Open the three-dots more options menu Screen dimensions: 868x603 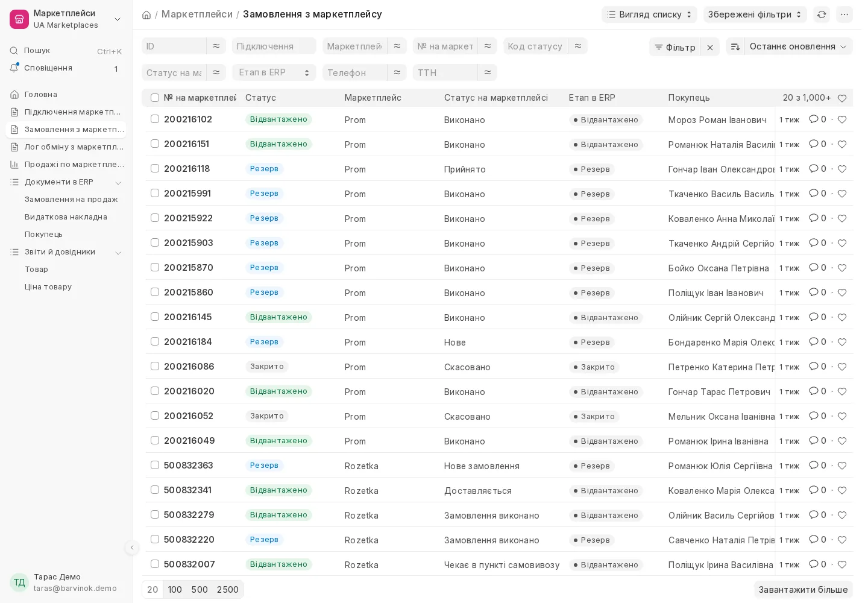click(844, 14)
